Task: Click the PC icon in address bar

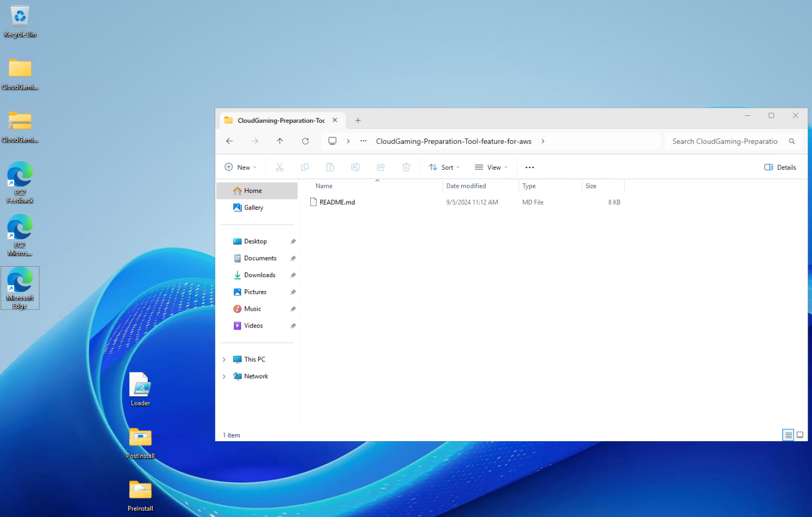Action: tap(332, 141)
